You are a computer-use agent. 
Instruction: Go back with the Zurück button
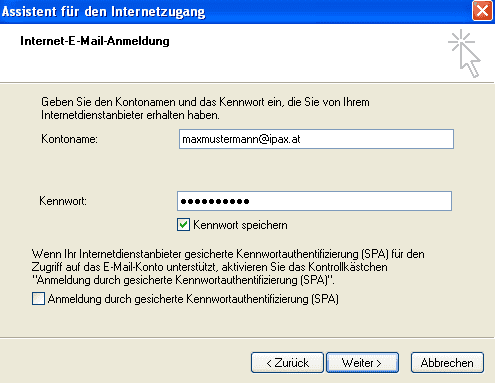pos(287,362)
